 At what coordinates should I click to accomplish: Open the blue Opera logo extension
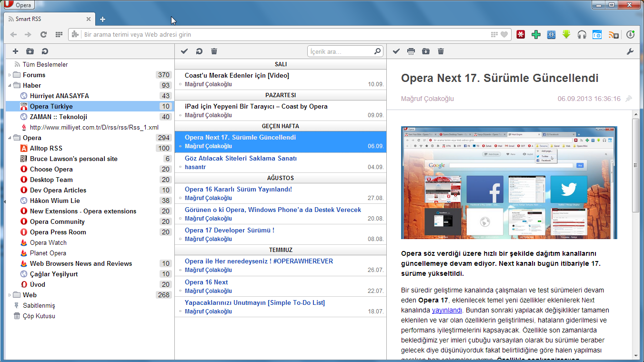coord(551,34)
